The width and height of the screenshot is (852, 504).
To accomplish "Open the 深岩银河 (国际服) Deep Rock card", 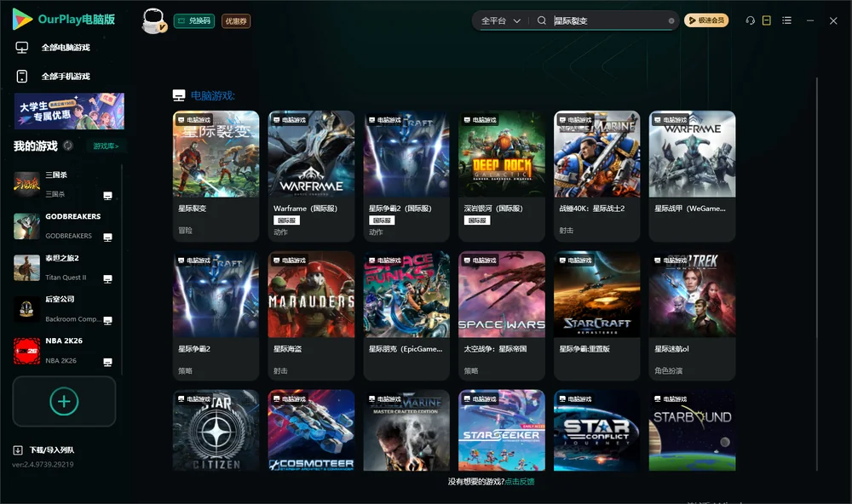I will (502, 176).
